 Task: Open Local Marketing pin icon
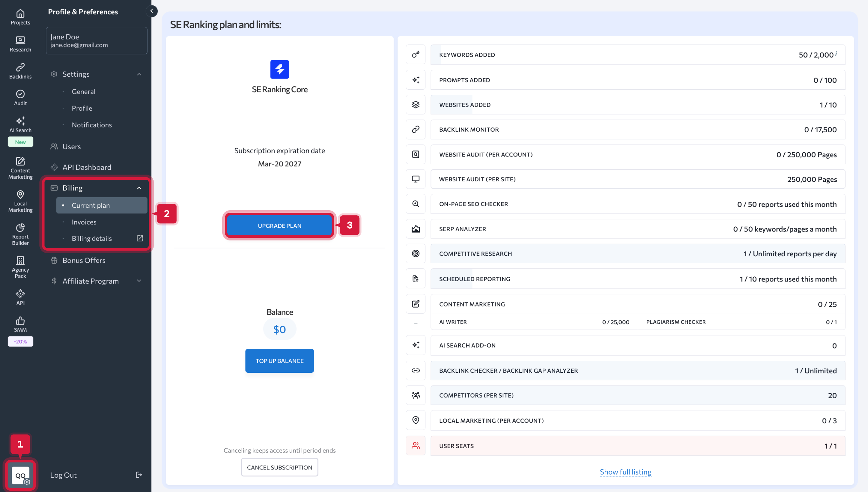click(x=20, y=195)
